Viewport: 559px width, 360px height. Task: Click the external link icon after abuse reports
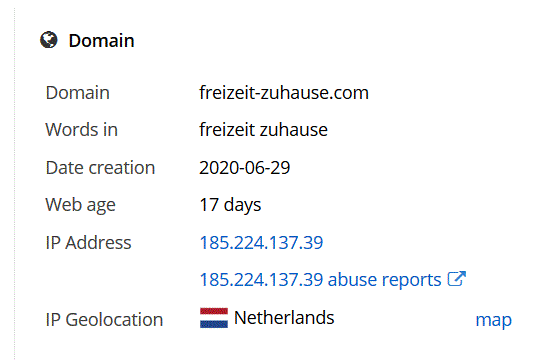456,279
